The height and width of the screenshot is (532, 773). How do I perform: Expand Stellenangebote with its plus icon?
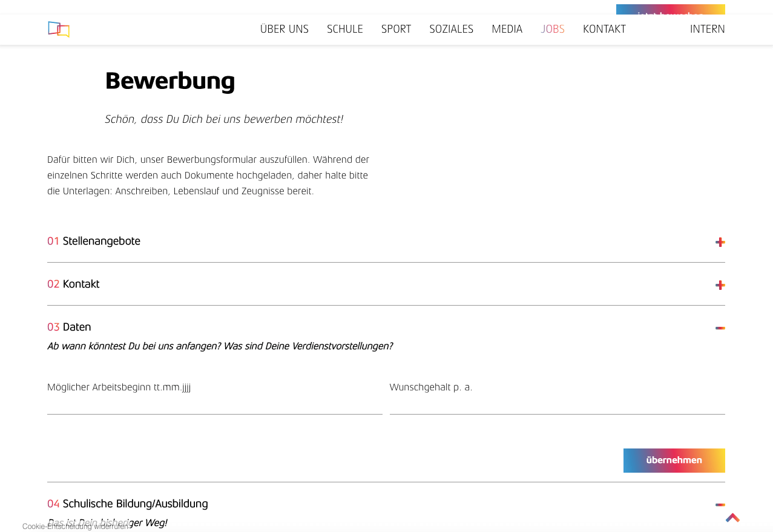[x=720, y=242]
